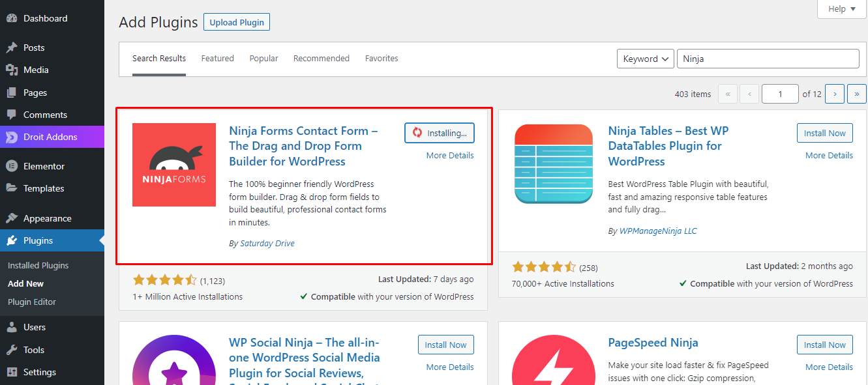Click Ninja Tables star rating

coord(544,267)
